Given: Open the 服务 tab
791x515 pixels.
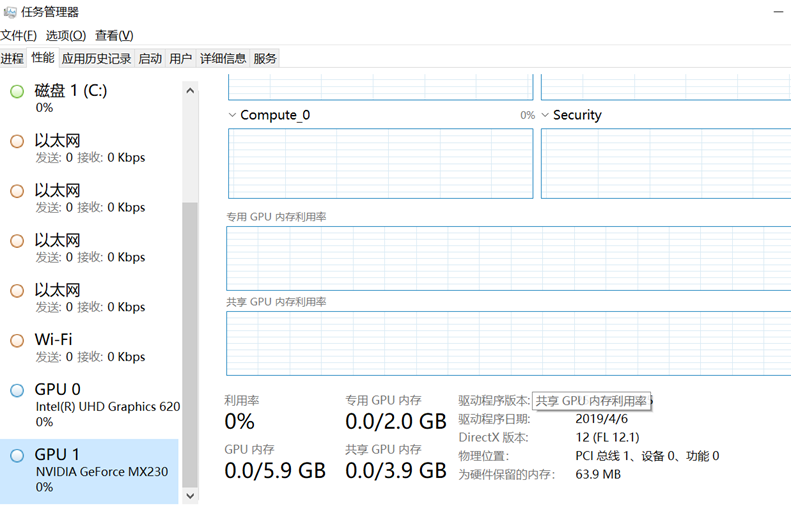Looking at the screenshot, I should click(265, 59).
